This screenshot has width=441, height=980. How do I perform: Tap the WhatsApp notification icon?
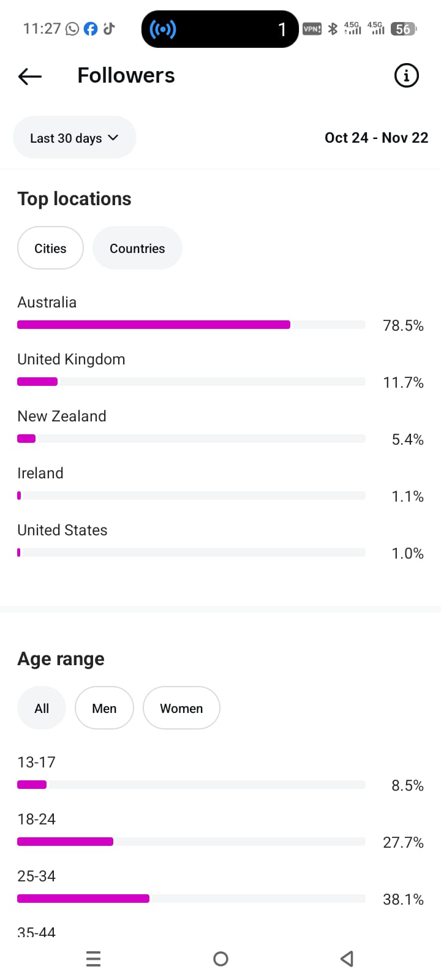[x=72, y=29]
